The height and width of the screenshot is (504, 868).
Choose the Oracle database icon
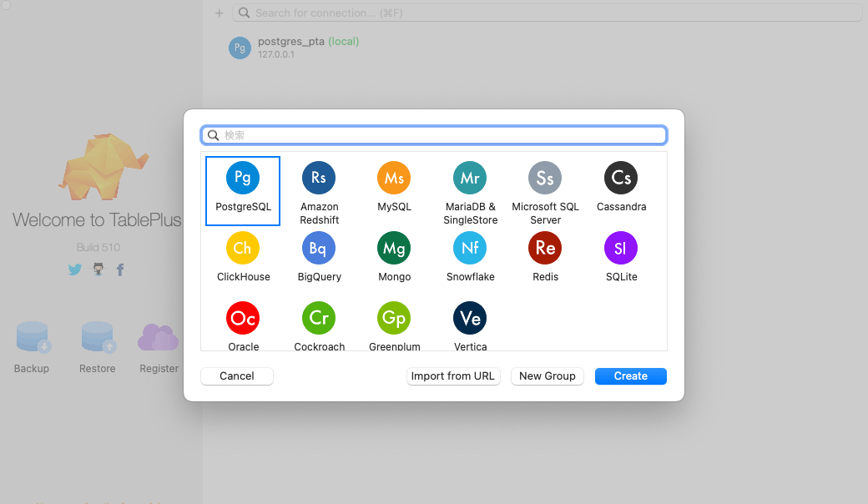point(243,318)
